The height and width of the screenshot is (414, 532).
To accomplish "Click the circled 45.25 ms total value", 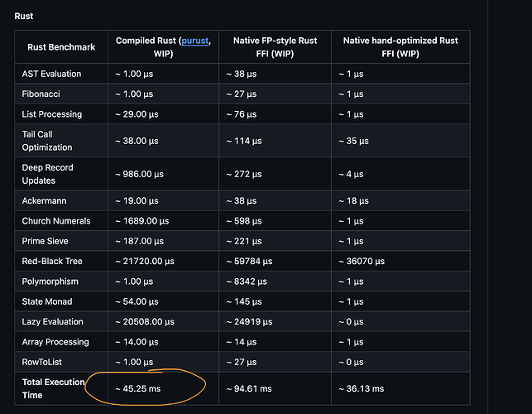I will tap(137, 388).
